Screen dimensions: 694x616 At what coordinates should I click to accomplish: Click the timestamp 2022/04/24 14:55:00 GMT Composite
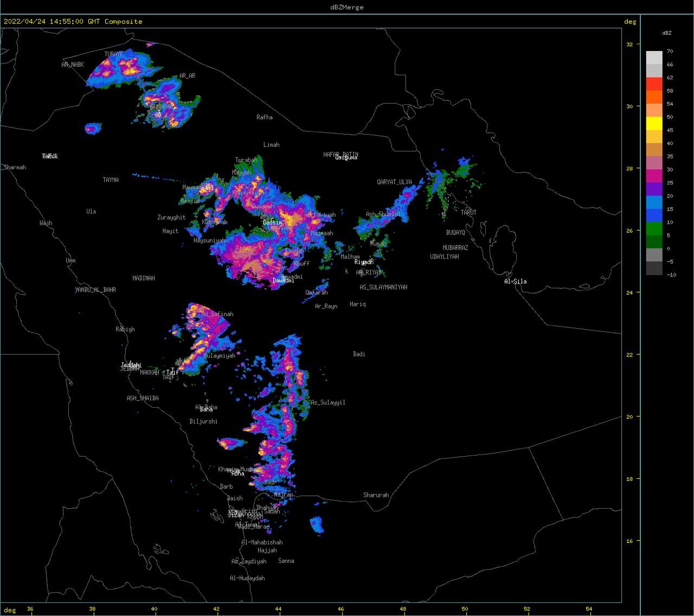tap(73, 22)
